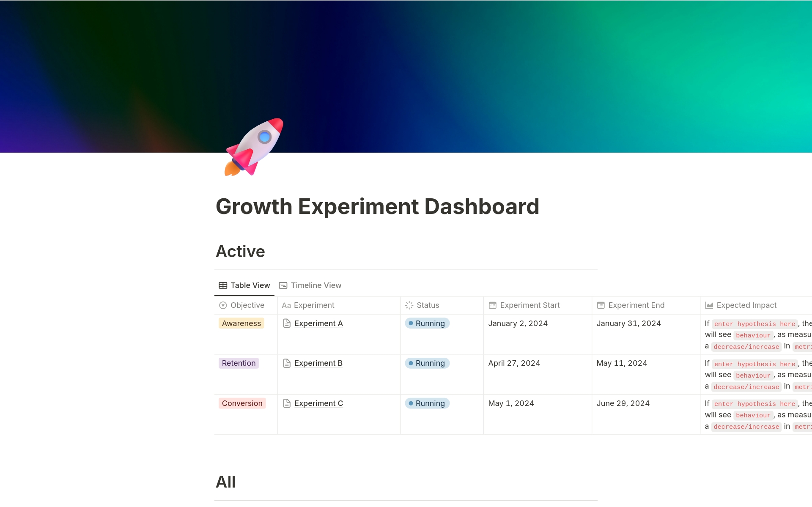Image resolution: width=812 pixels, height=507 pixels.
Task: Click the Expected Impact chart icon
Action: tap(709, 305)
